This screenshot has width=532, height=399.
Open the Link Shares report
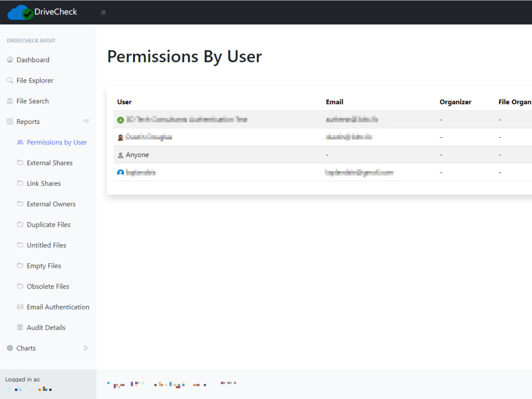[44, 183]
